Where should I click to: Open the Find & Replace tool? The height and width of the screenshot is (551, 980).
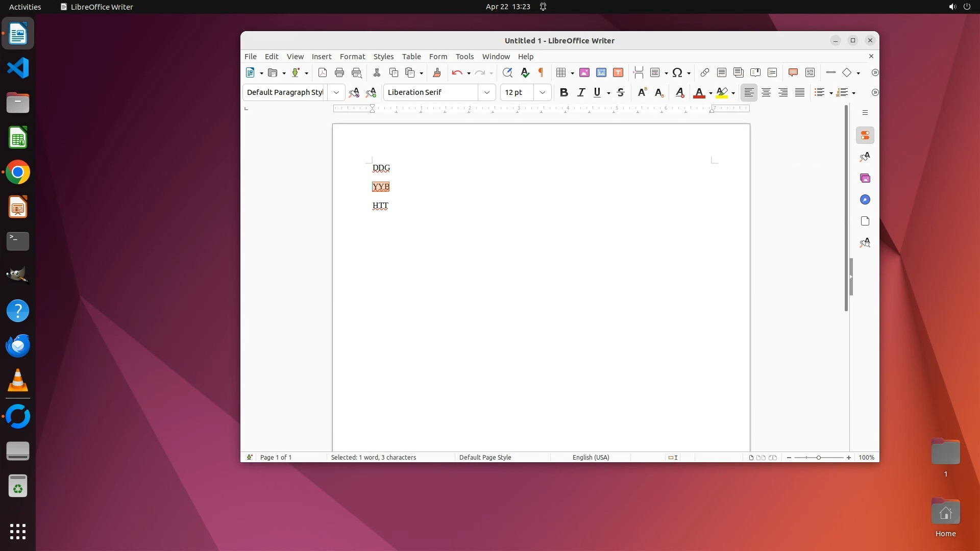pos(507,72)
